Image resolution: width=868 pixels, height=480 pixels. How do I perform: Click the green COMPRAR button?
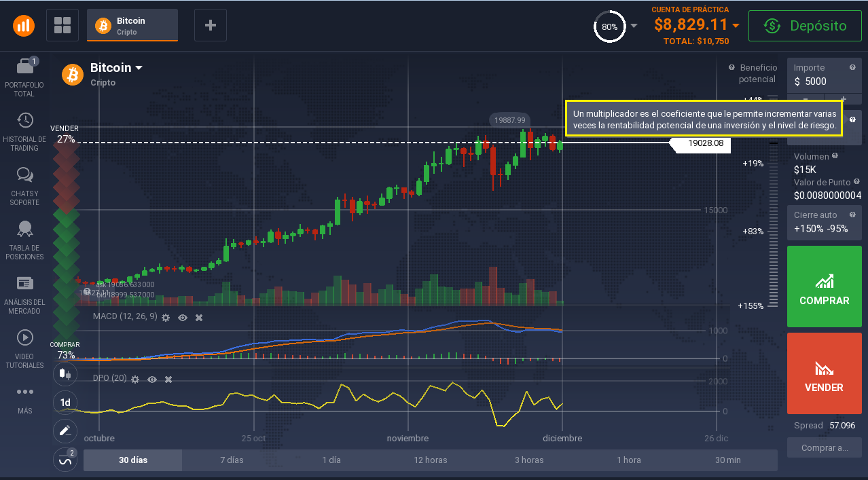(x=824, y=287)
